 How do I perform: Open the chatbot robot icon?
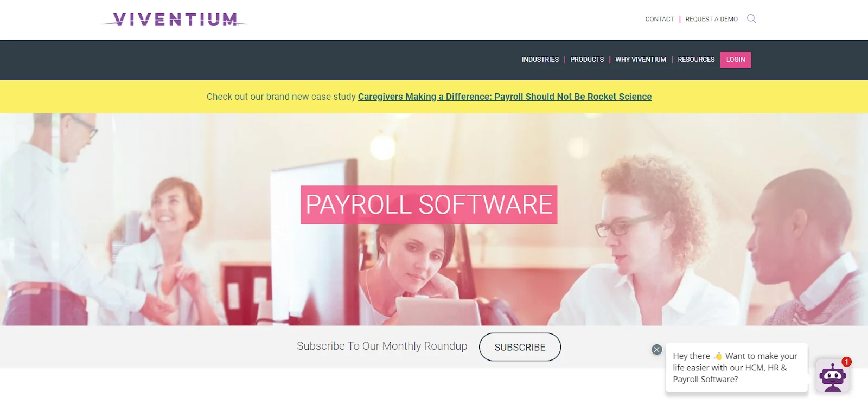click(832, 376)
